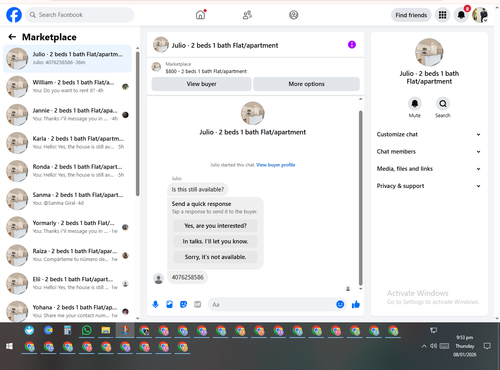Click the 4076258586 message bubble
This screenshot has height=370, width=500.
coord(187,277)
